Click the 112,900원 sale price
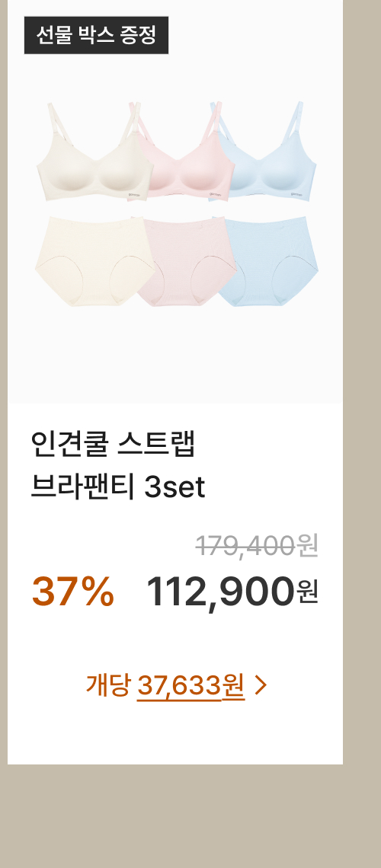 coord(232,591)
